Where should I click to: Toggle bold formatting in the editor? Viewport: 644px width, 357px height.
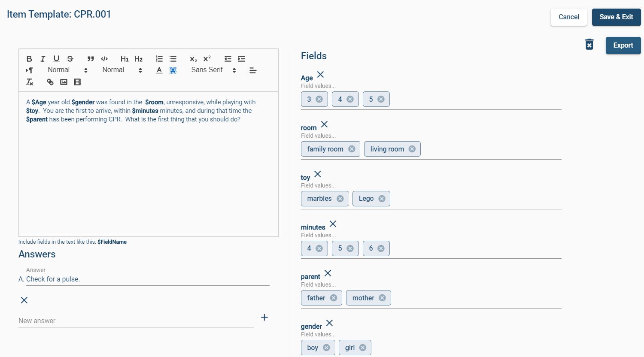[x=29, y=59]
